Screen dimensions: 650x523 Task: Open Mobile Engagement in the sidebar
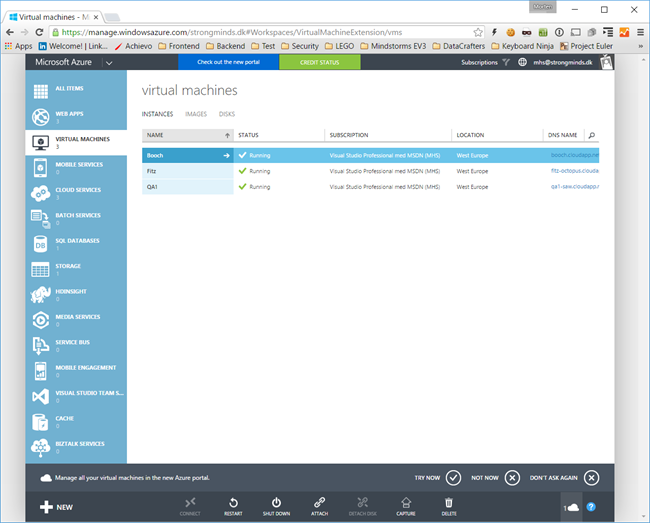tap(76, 371)
